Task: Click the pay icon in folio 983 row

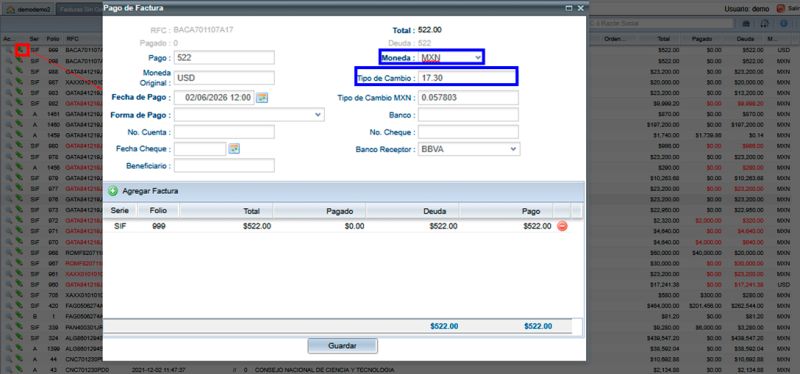Action: (19, 93)
